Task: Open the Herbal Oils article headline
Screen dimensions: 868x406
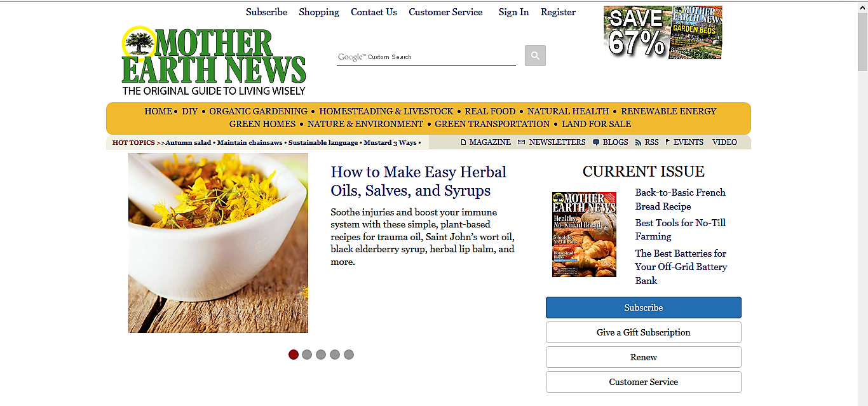Action: click(x=419, y=181)
